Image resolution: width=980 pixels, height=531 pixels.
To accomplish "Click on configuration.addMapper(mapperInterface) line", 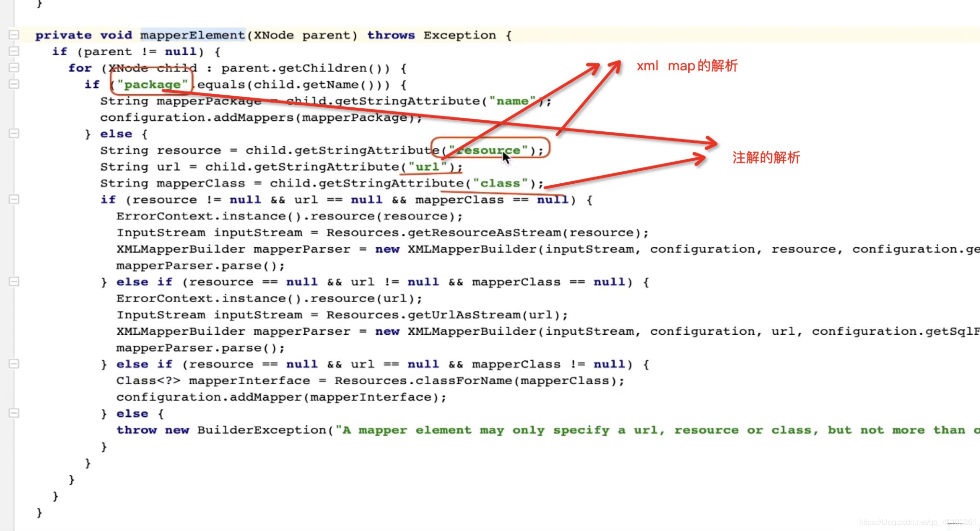I will coord(280,397).
